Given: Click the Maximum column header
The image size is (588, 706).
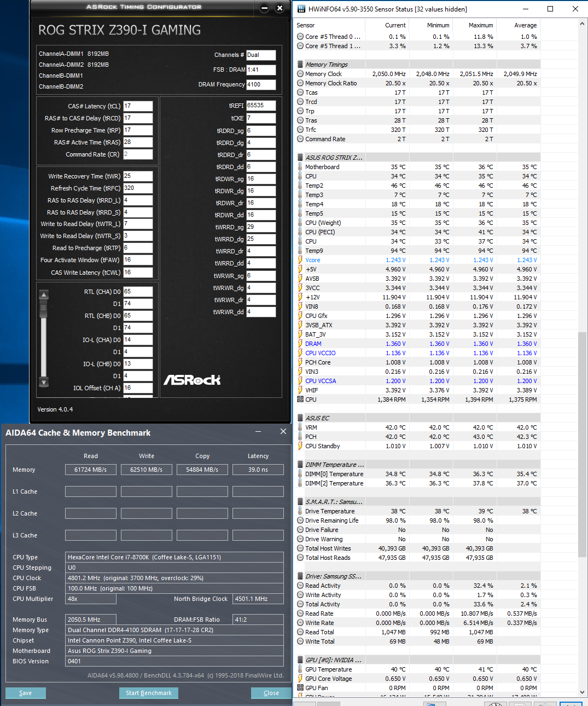Looking at the screenshot, I should click(481, 25).
